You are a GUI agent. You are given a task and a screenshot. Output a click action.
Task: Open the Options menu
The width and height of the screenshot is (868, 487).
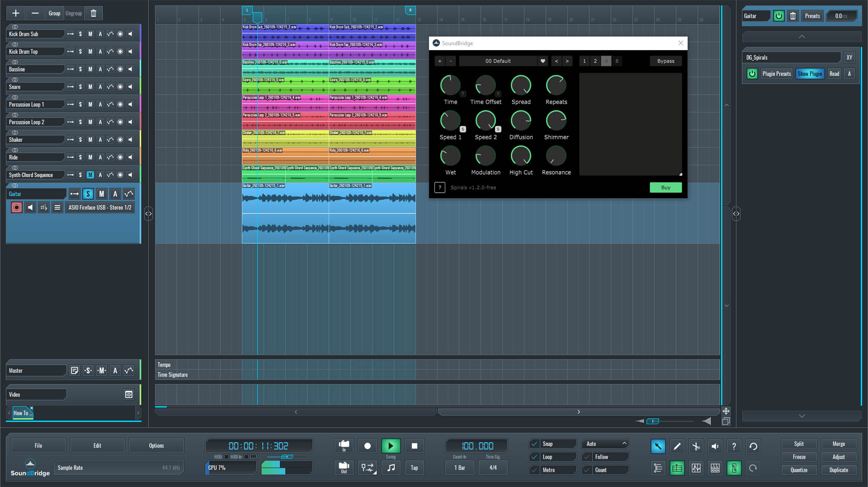click(x=157, y=446)
